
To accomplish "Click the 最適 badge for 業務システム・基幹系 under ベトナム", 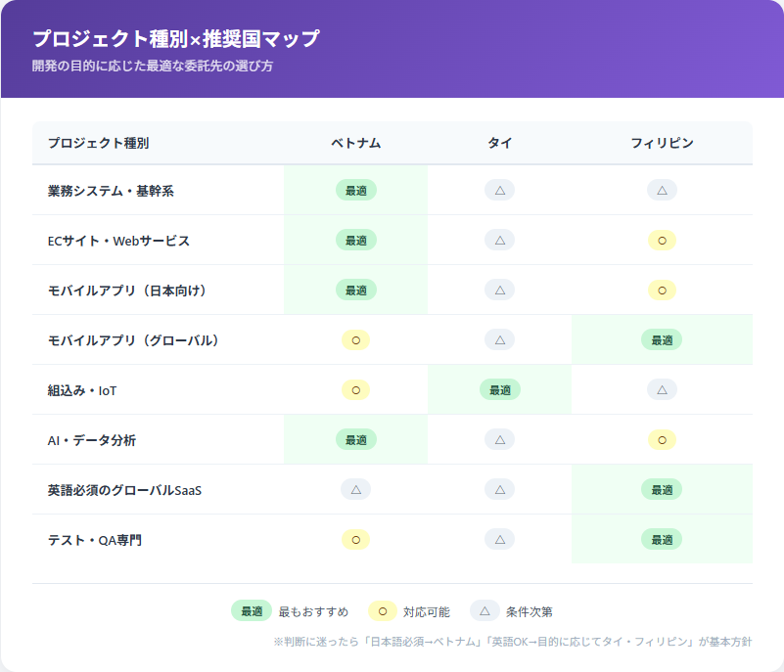I will coord(356,191).
